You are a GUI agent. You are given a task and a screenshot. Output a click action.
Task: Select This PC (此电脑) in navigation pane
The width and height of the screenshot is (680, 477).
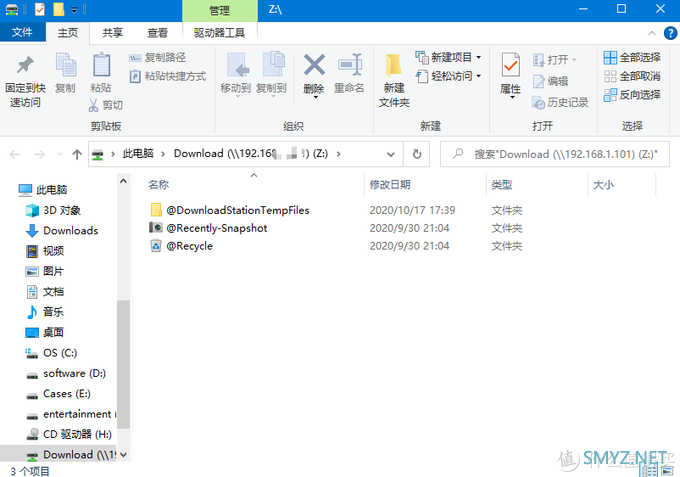(x=42, y=190)
